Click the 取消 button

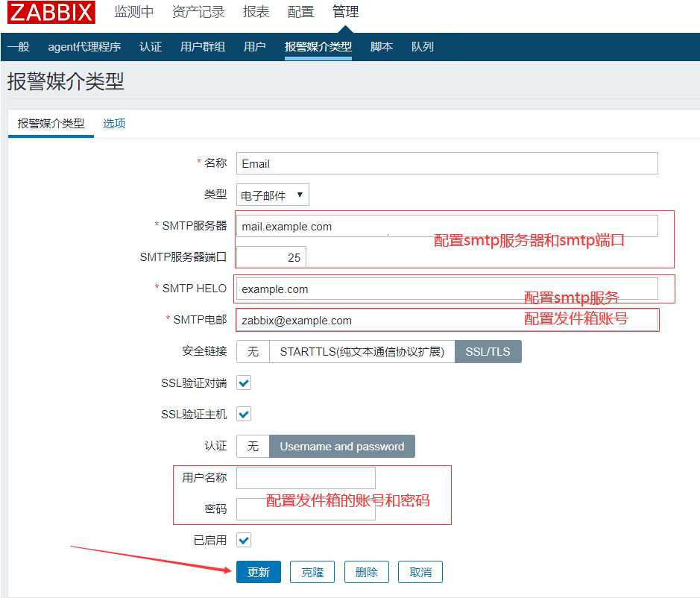point(420,572)
